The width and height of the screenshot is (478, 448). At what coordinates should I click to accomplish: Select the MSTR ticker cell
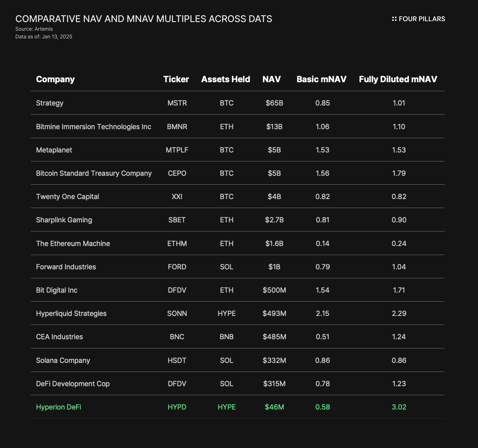[177, 103]
